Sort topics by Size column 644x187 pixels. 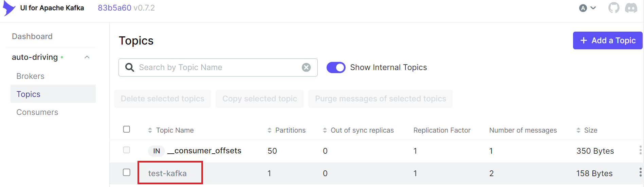pos(590,130)
